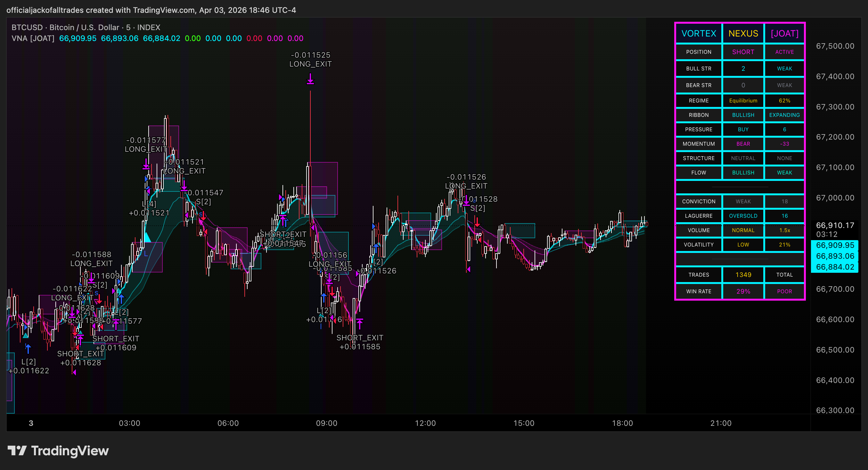
Task: Click the PRESSURE row label
Action: tap(699, 129)
